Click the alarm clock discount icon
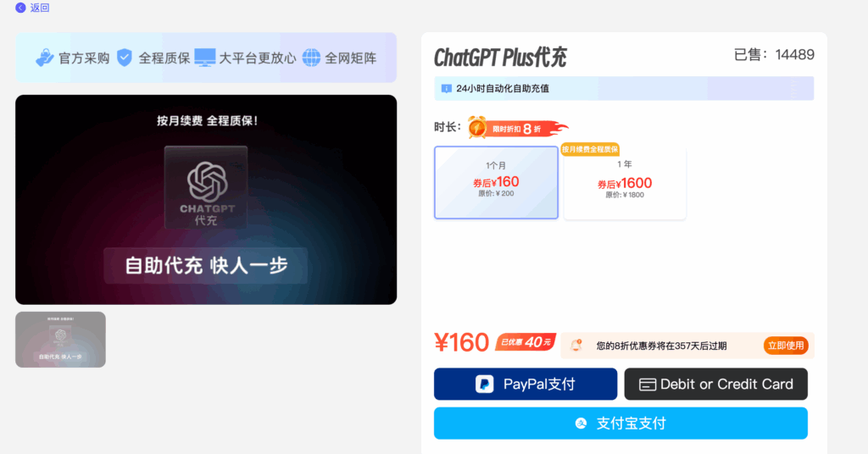 point(477,128)
